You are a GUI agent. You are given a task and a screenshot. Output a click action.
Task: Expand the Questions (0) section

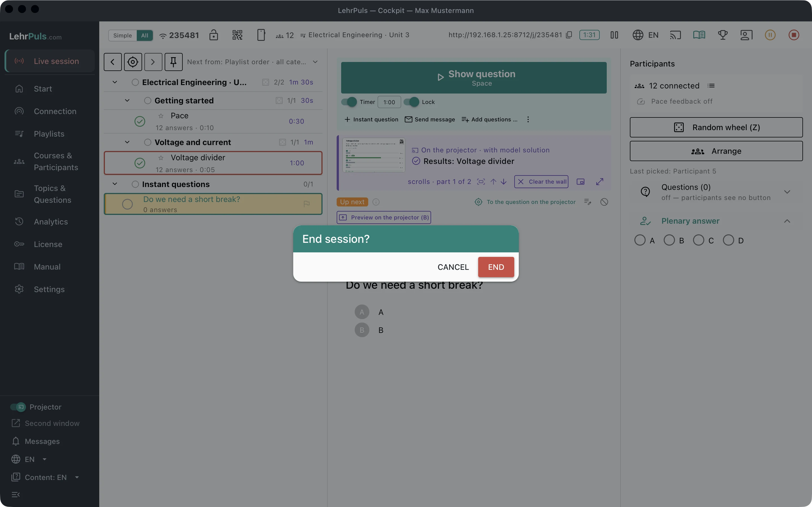tap(787, 192)
